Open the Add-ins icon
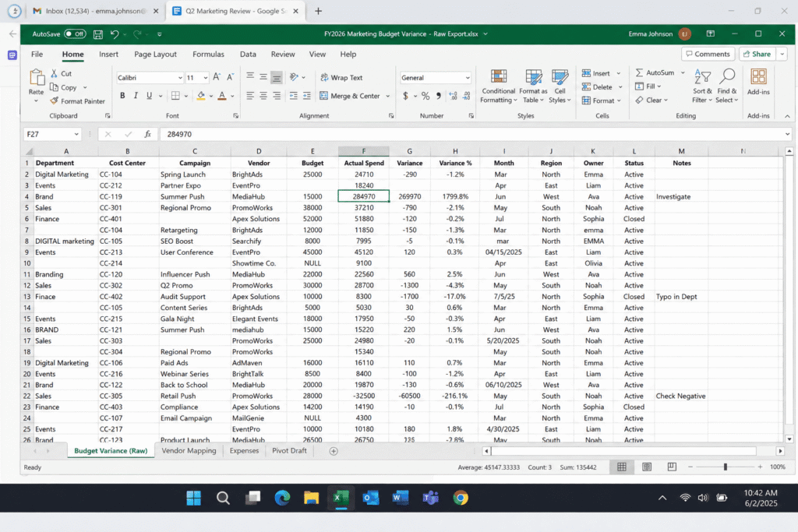The width and height of the screenshot is (798, 532). [758, 77]
